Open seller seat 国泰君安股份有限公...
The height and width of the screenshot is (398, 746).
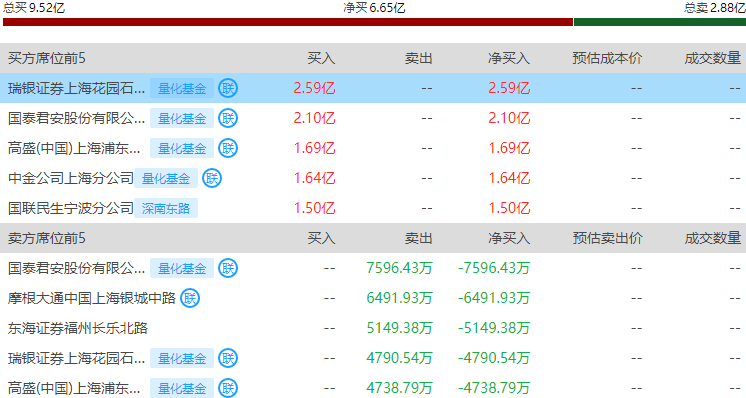pos(76,268)
